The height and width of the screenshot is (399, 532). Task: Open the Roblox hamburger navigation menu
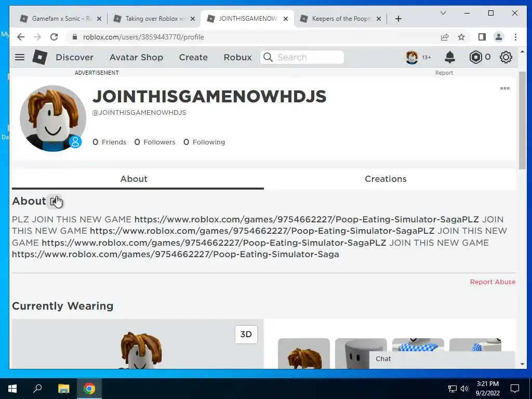(20, 57)
